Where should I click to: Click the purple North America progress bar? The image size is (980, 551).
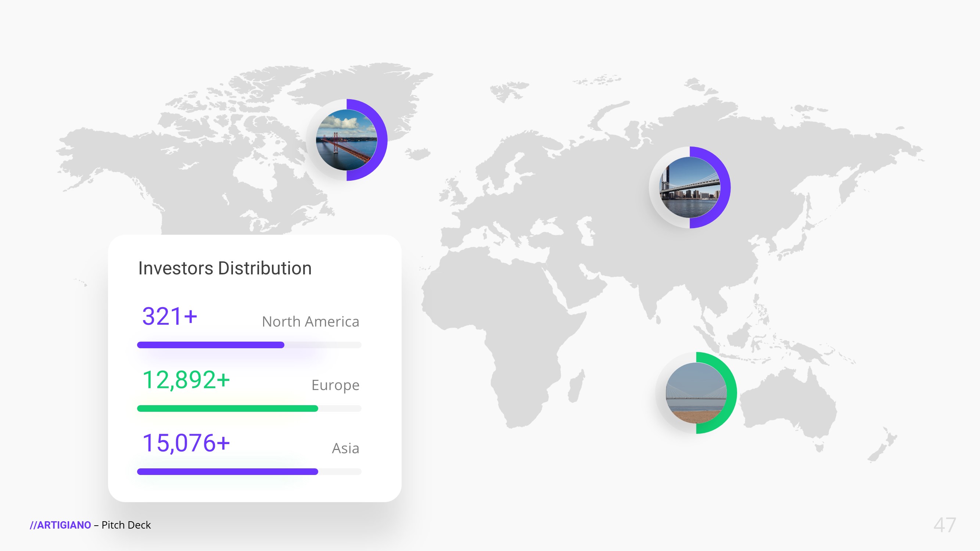[x=211, y=345]
